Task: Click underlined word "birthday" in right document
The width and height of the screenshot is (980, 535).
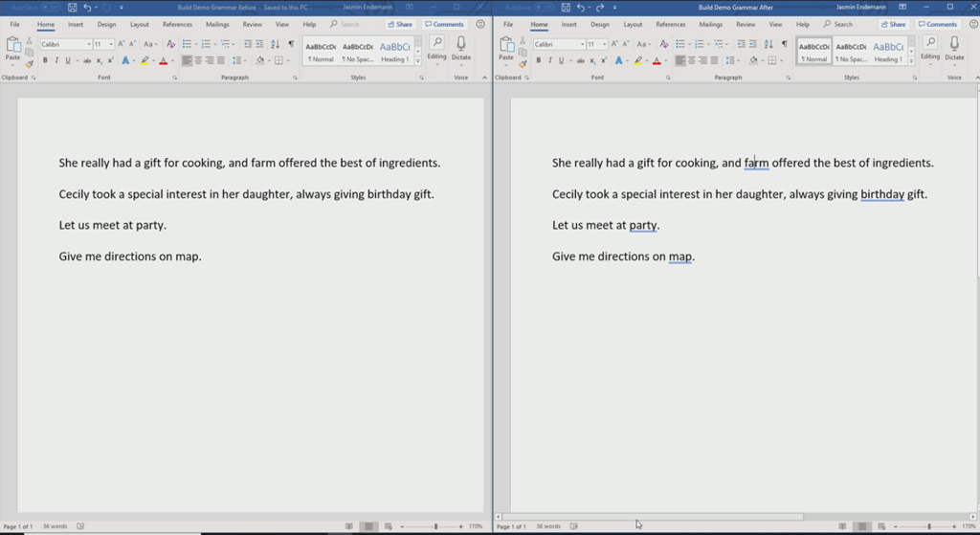Action: point(881,194)
